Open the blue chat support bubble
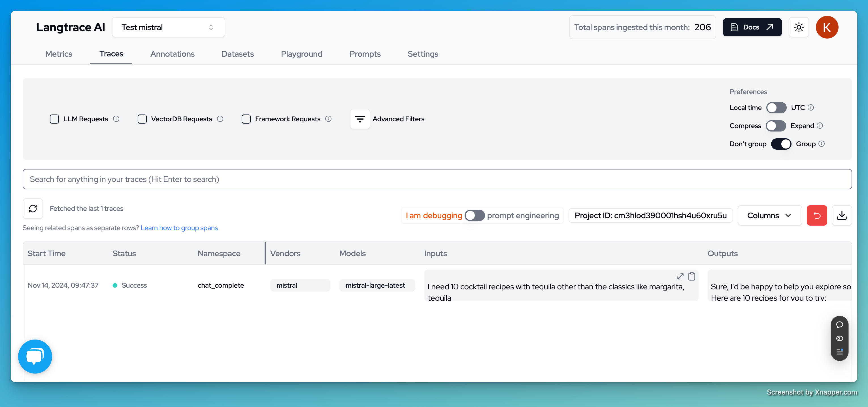The width and height of the screenshot is (868, 407). pos(35,356)
